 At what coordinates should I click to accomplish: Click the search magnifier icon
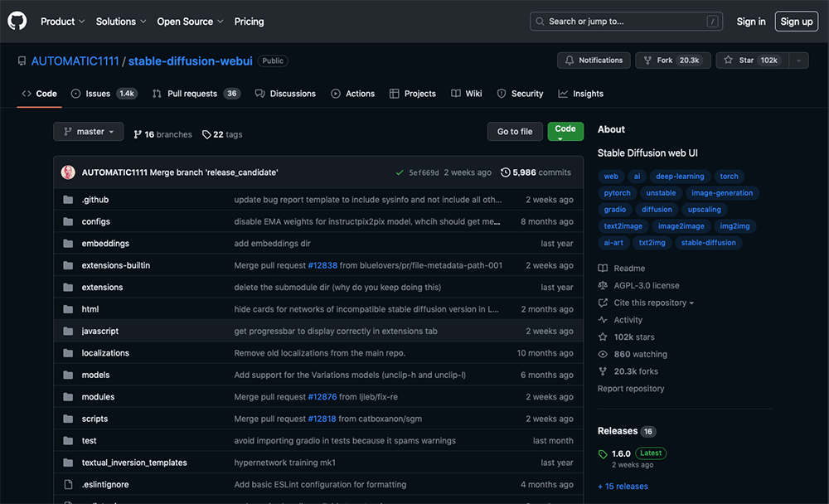tap(540, 22)
